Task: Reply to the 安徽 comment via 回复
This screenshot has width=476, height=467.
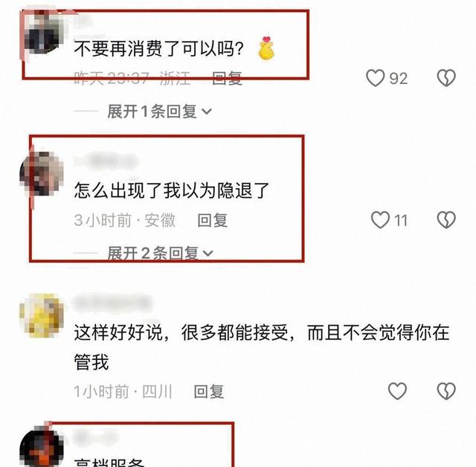Action: coord(213,220)
